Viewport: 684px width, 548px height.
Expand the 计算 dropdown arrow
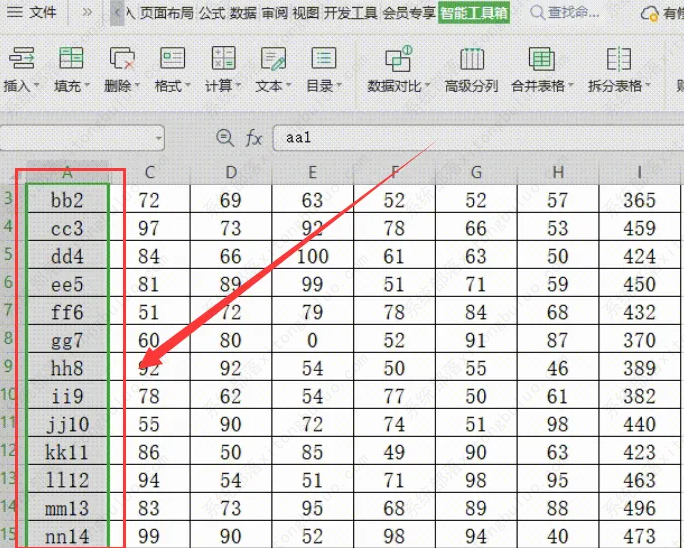tap(238, 86)
